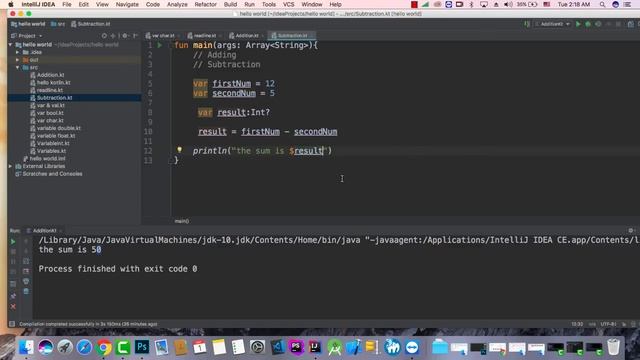Image resolution: width=640 pixels, height=360 pixels.
Task: Open Trash in the Dock
Action: tap(613, 347)
